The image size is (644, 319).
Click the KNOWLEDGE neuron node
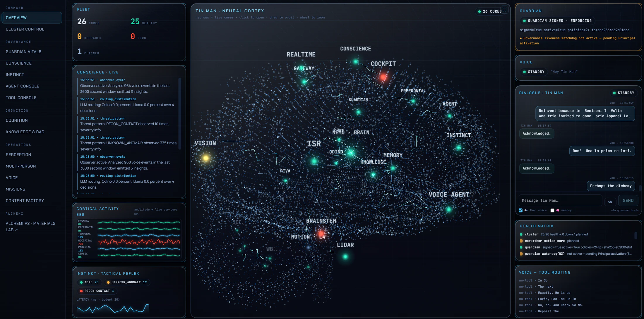tap(373, 175)
